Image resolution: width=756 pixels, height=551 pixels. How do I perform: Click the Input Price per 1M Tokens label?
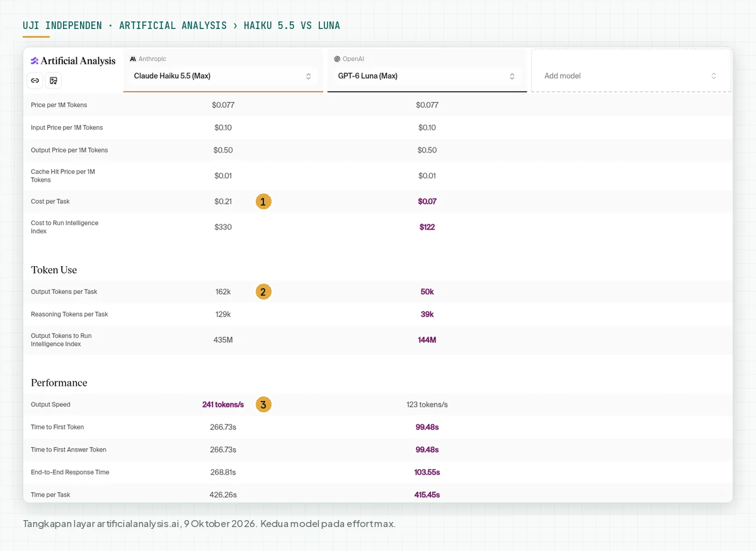pyautogui.click(x=67, y=128)
